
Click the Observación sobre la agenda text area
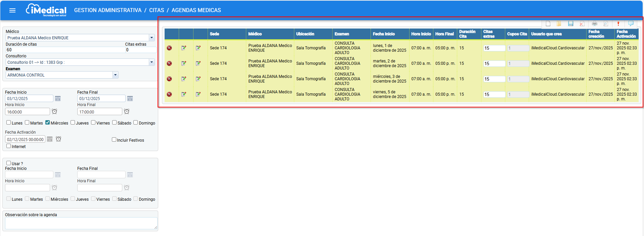(81, 223)
